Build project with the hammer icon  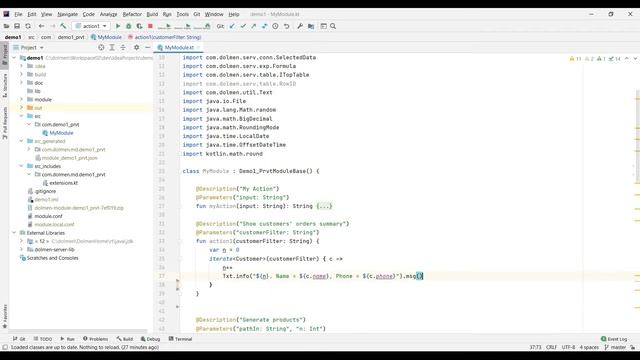coord(63,26)
